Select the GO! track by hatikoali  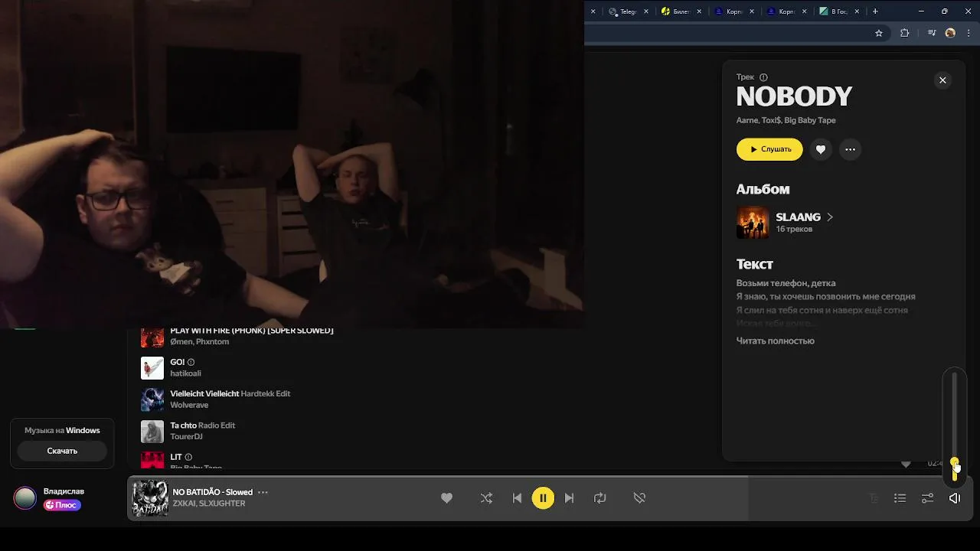177,362
